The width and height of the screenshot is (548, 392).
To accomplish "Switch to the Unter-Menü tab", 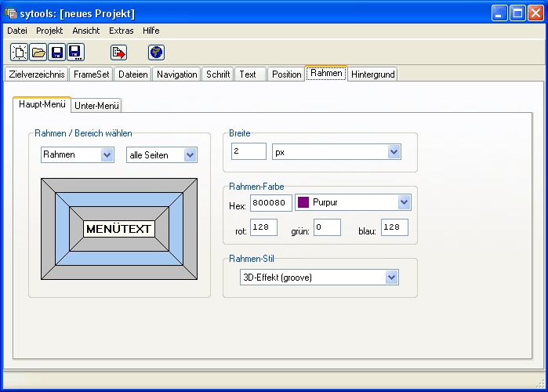I will 97,105.
